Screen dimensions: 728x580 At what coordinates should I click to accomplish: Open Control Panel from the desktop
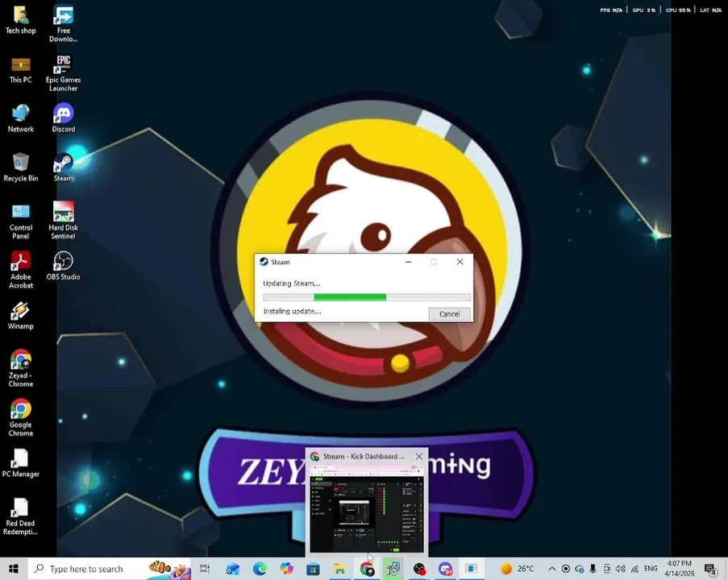tap(20, 221)
